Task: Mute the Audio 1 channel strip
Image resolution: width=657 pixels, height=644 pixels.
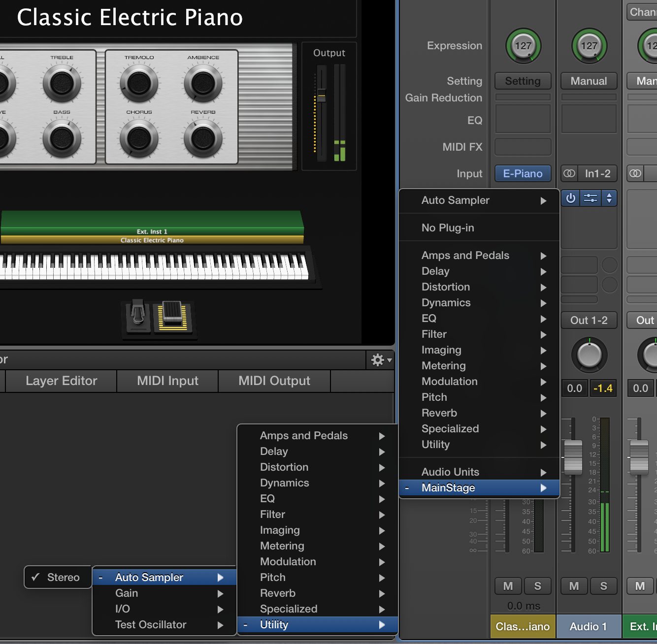Action: [x=574, y=586]
